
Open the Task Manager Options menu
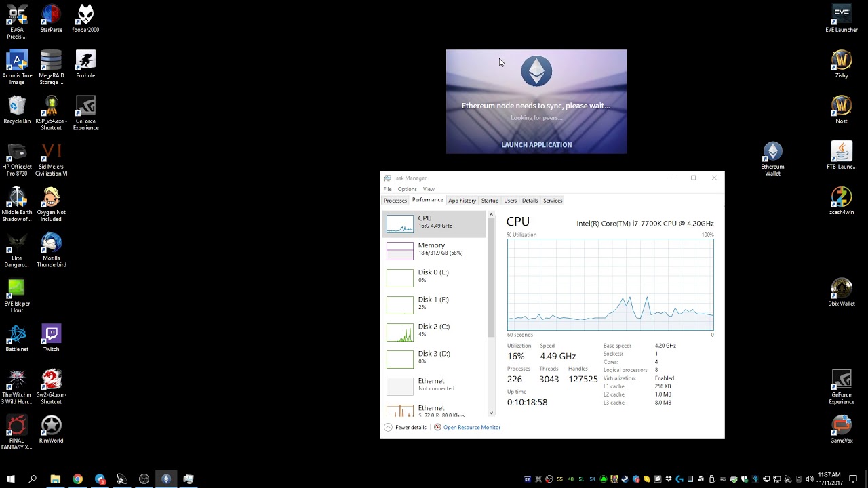pyautogui.click(x=407, y=189)
